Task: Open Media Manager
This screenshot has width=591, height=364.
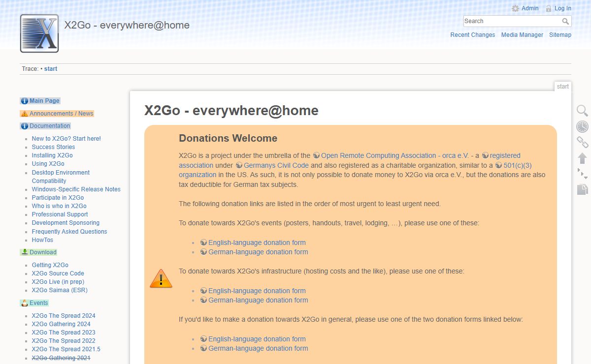Action: (522, 35)
